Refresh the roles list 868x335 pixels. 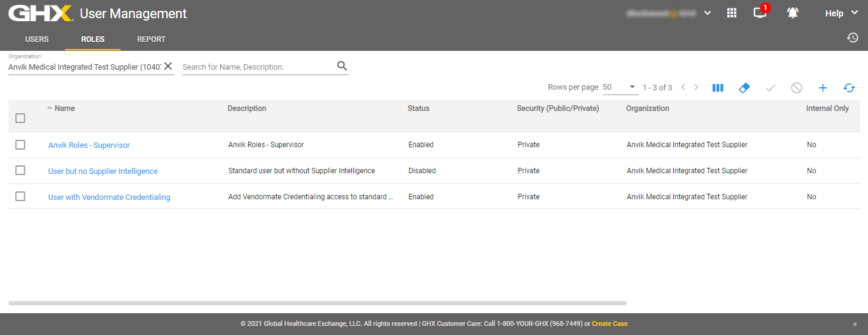click(x=849, y=88)
